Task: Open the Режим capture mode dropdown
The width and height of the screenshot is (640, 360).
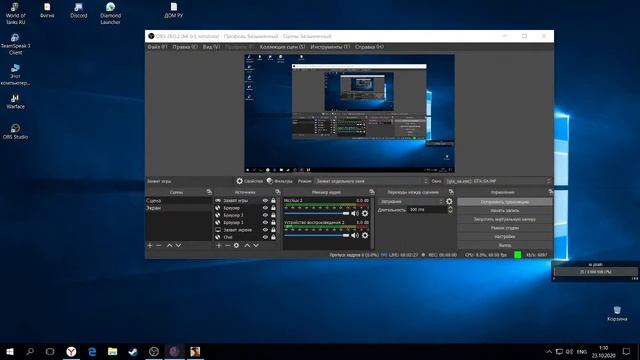Action: [x=372, y=181]
